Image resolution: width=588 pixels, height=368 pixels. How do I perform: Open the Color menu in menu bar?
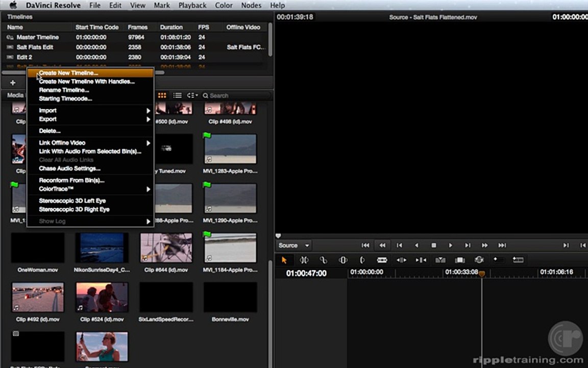224,5
